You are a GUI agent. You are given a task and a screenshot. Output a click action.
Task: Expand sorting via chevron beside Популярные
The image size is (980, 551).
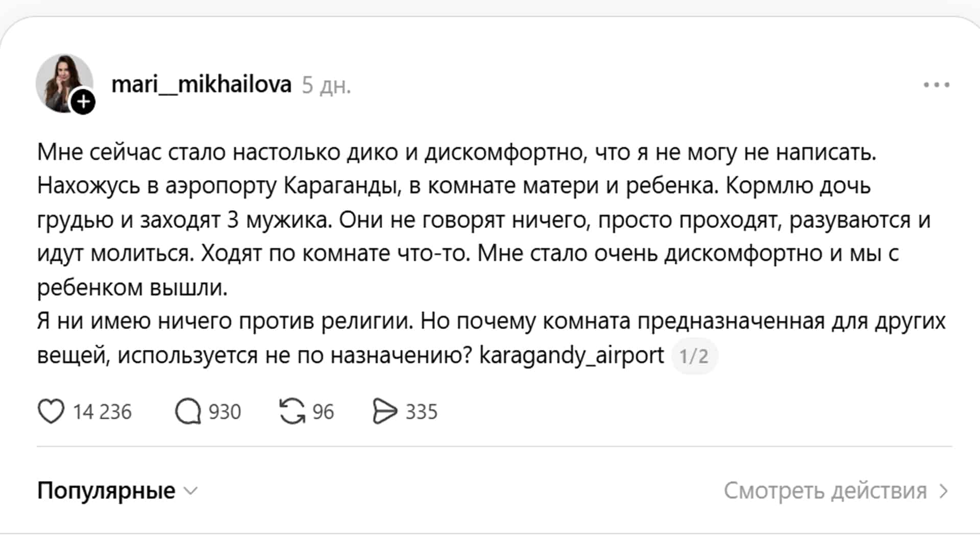pyautogui.click(x=191, y=491)
